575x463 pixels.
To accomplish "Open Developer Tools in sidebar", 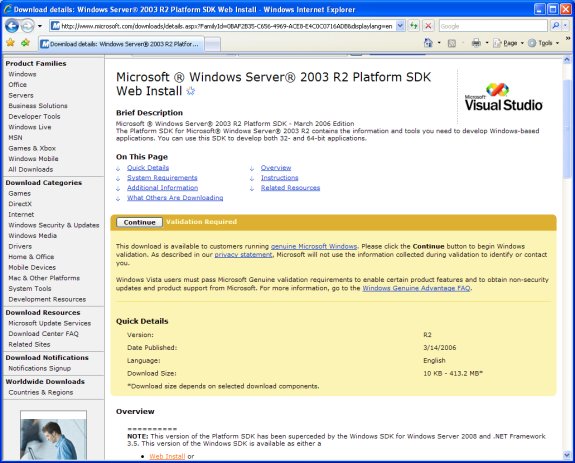I will [x=34, y=116].
